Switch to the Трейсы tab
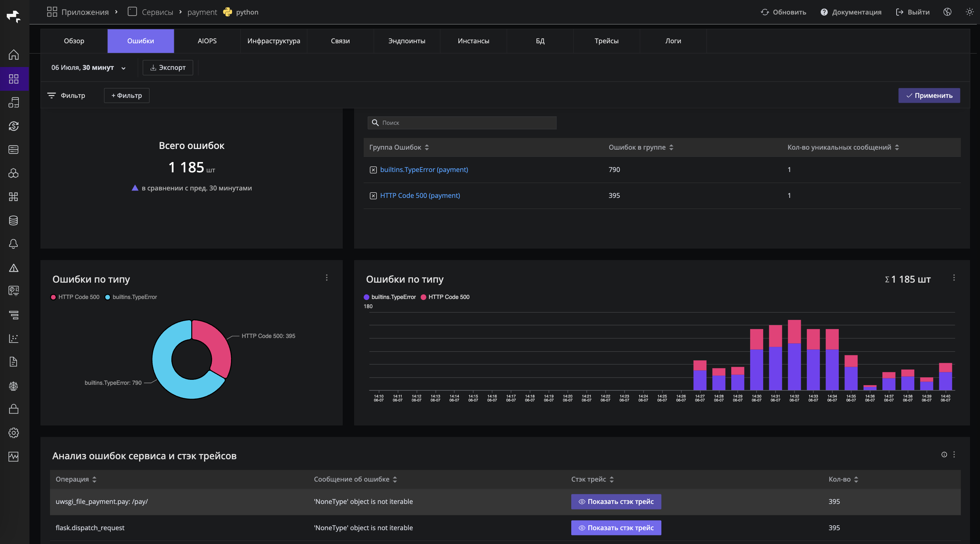 click(x=606, y=41)
